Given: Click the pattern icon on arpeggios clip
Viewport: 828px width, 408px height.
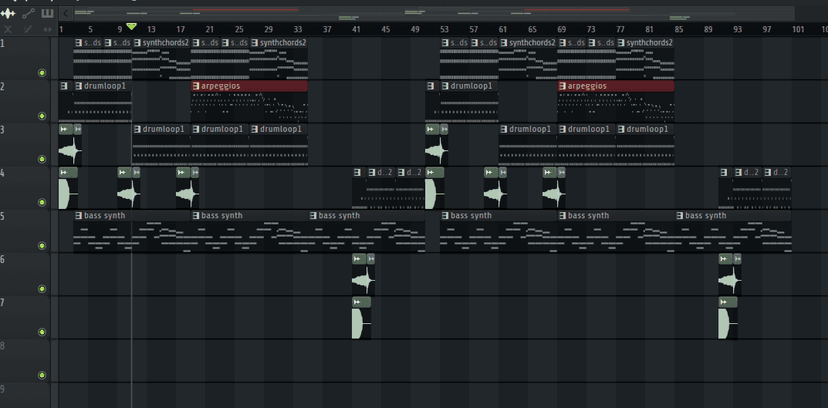Looking at the screenshot, I should click(196, 86).
